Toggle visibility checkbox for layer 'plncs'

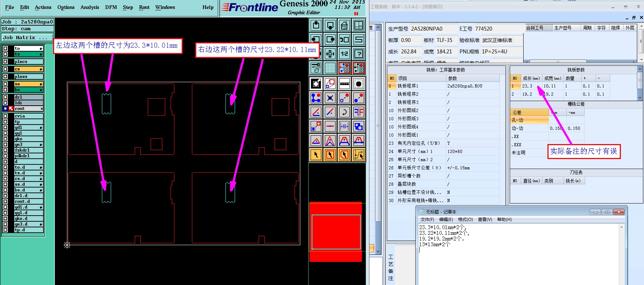pos(5,62)
